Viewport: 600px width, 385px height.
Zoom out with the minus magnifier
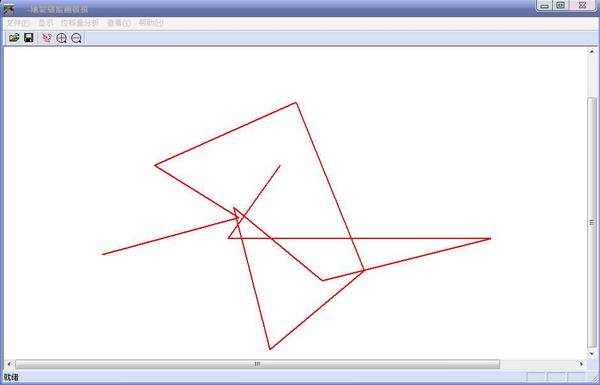point(76,38)
